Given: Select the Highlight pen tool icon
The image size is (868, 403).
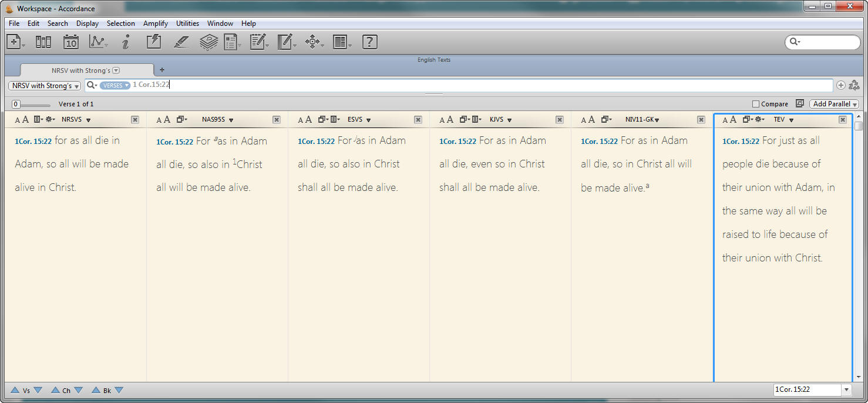Looking at the screenshot, I should [x=181, y=42].
